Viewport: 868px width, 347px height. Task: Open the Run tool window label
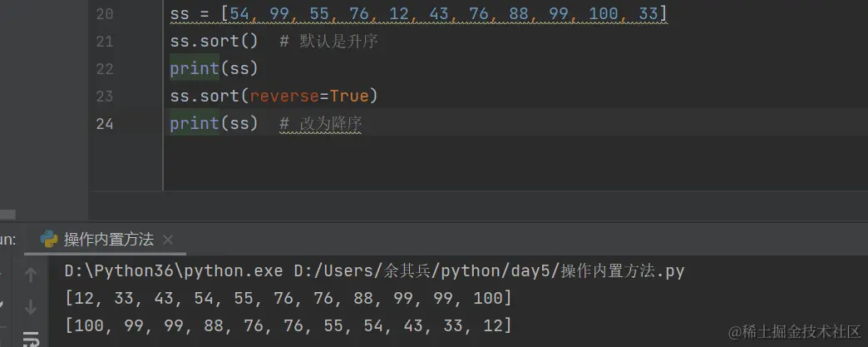(7, 240)
